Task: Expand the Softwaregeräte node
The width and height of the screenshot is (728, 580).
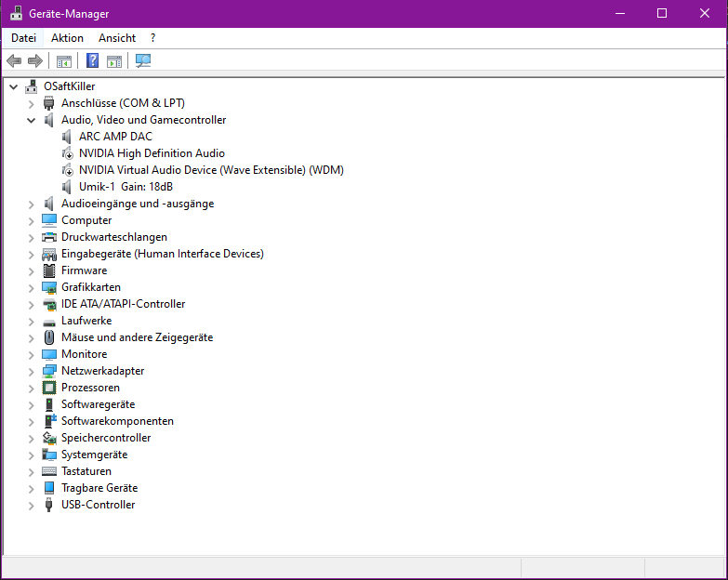Action: pyautogui.click(x=31, y=404)
